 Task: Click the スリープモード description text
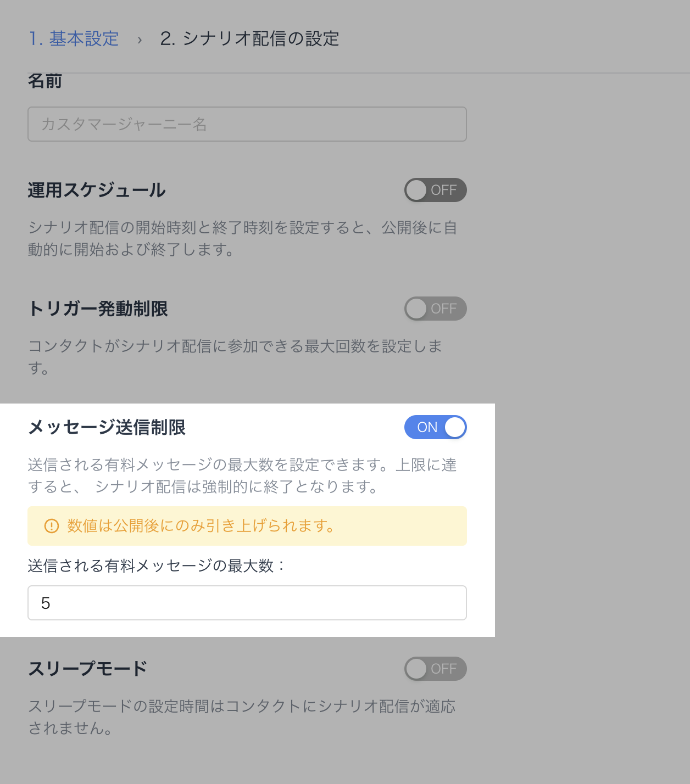[x=242, y=717]
